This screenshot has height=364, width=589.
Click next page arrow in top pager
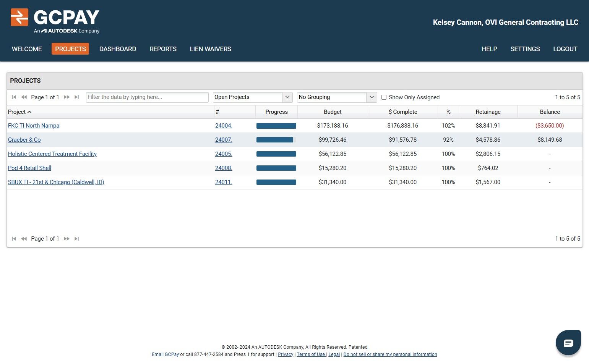(67, 97)
